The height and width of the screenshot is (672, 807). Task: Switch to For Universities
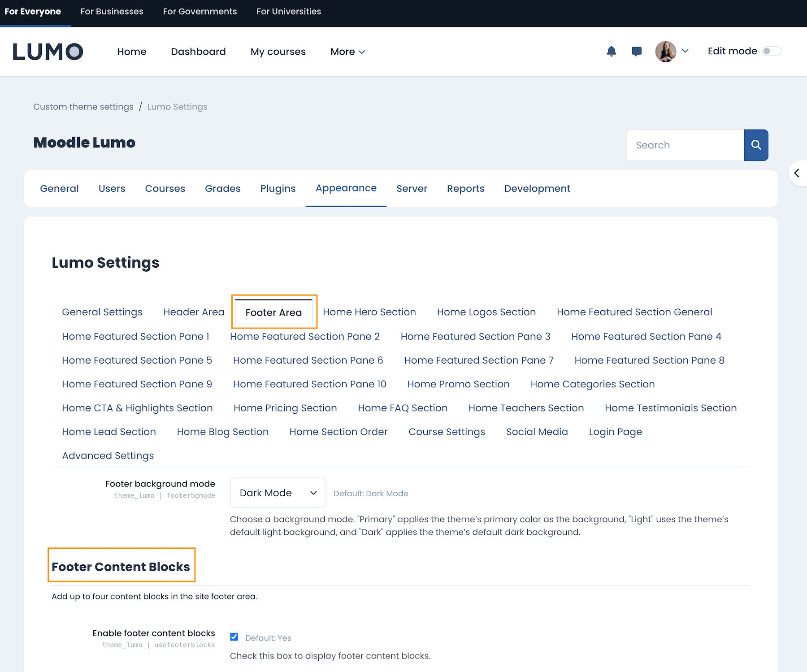coord(288,11)
